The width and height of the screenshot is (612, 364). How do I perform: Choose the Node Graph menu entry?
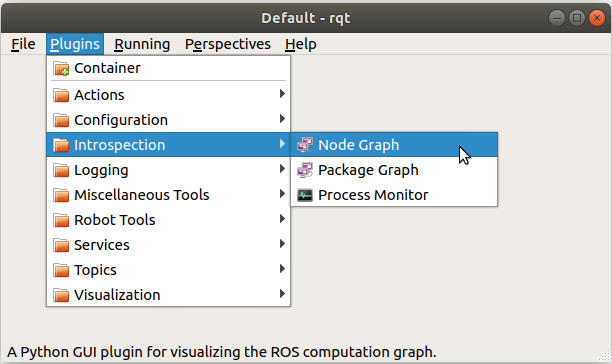[x=394, y=145]
